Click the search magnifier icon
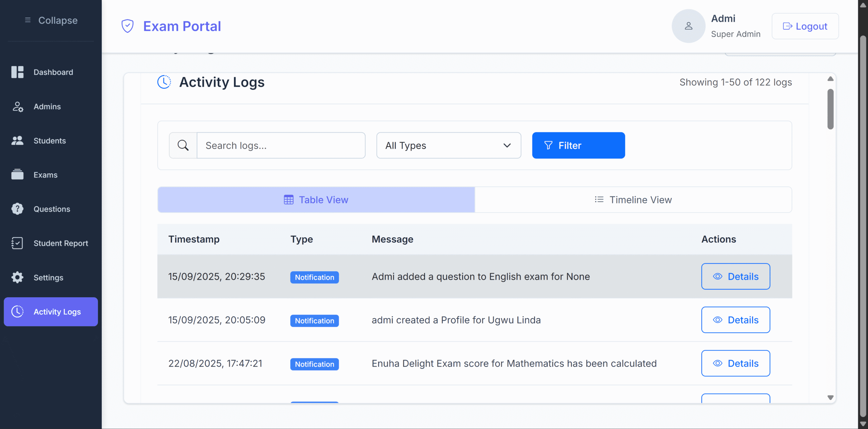The image size is (868, 429). (183, 145)
